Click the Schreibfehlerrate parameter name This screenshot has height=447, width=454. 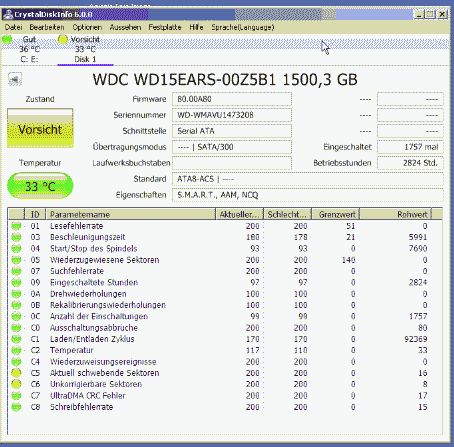[81, 407]
